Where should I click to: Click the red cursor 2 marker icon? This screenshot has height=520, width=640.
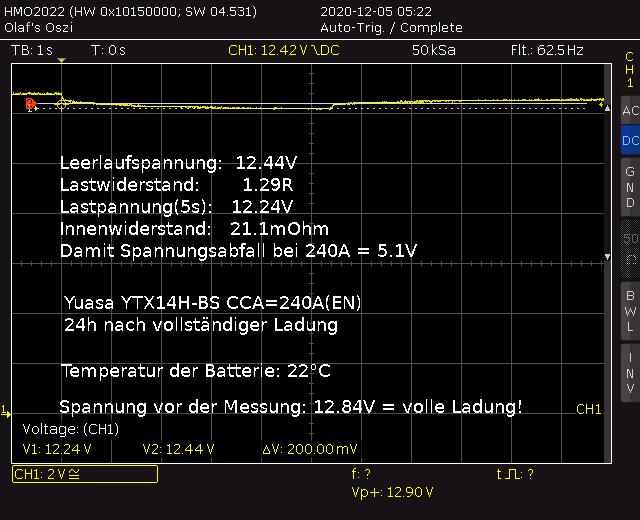pyautogui.click(x=30, y=103)
